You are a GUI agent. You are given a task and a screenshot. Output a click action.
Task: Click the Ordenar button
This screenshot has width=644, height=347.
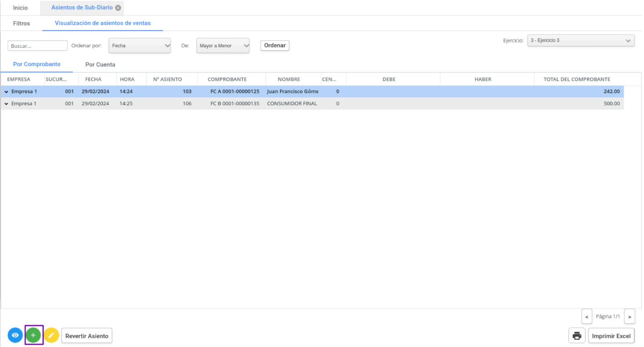pos(275,46)
